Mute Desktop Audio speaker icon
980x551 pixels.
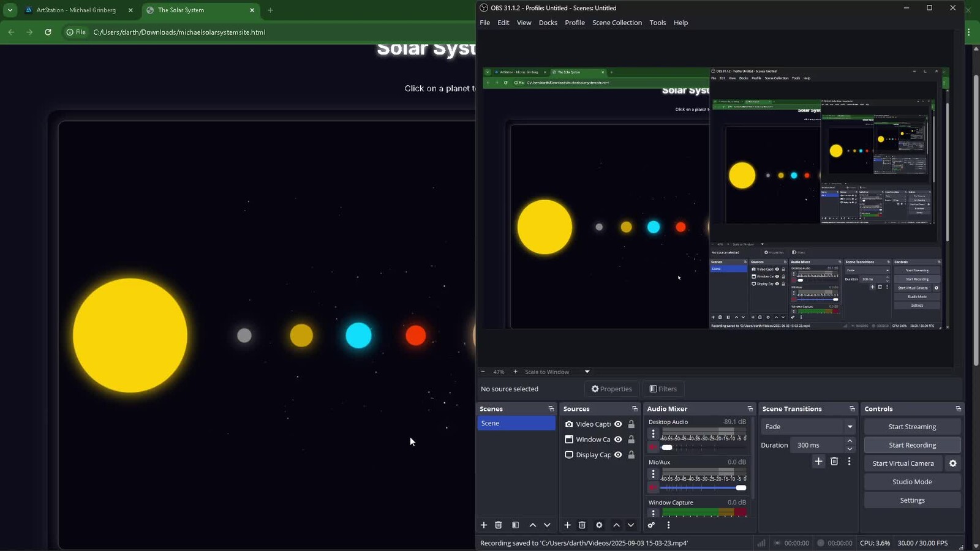654,448
